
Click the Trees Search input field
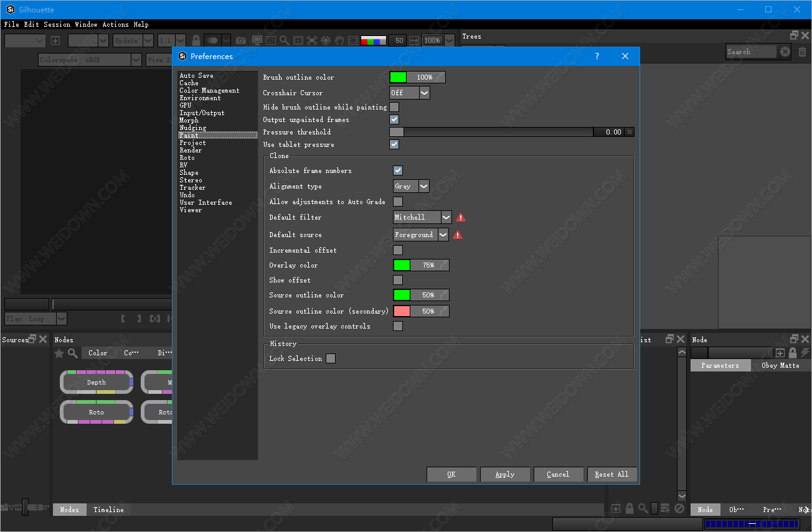point(751,52)
